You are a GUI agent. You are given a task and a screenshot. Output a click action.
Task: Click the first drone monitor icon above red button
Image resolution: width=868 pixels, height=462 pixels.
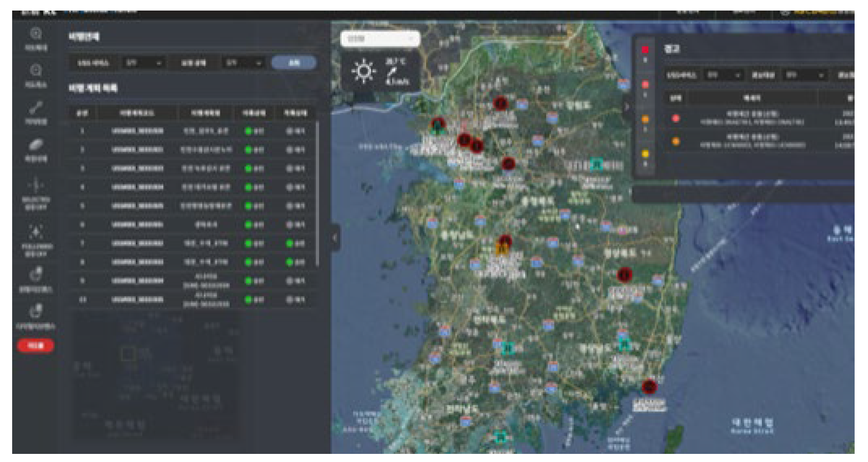(x=36, y=274)
